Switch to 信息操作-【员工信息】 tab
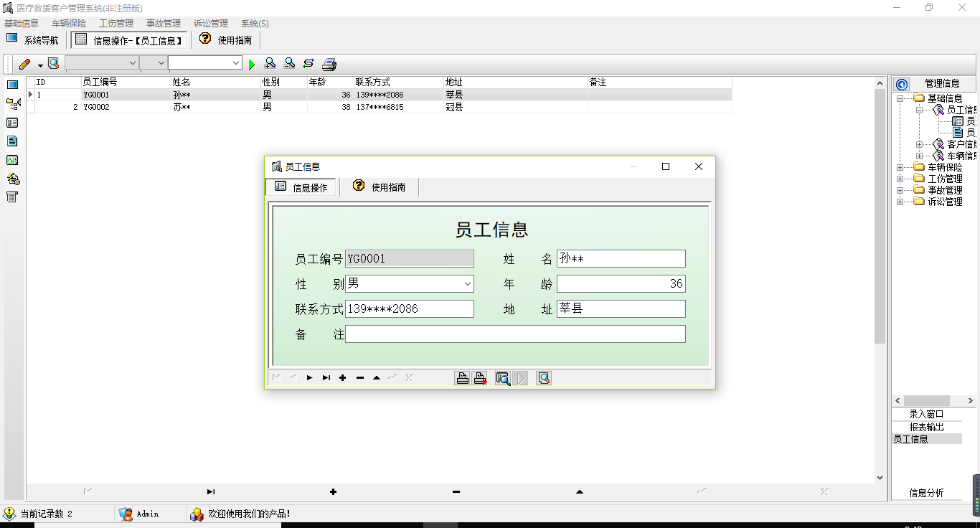The height and width of the screenshot is (528, 980). point(129,39)
